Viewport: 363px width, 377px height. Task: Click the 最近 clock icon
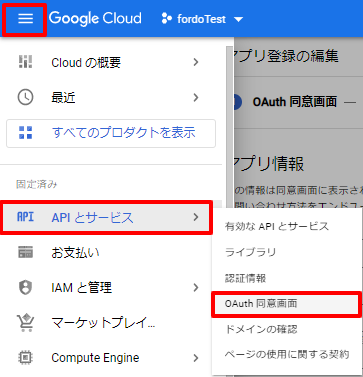(25, 97)
